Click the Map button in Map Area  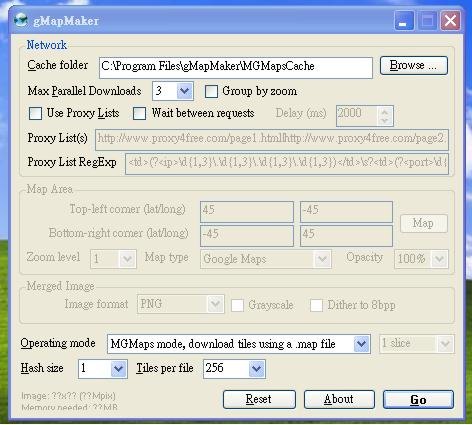(x=424, y=223)
